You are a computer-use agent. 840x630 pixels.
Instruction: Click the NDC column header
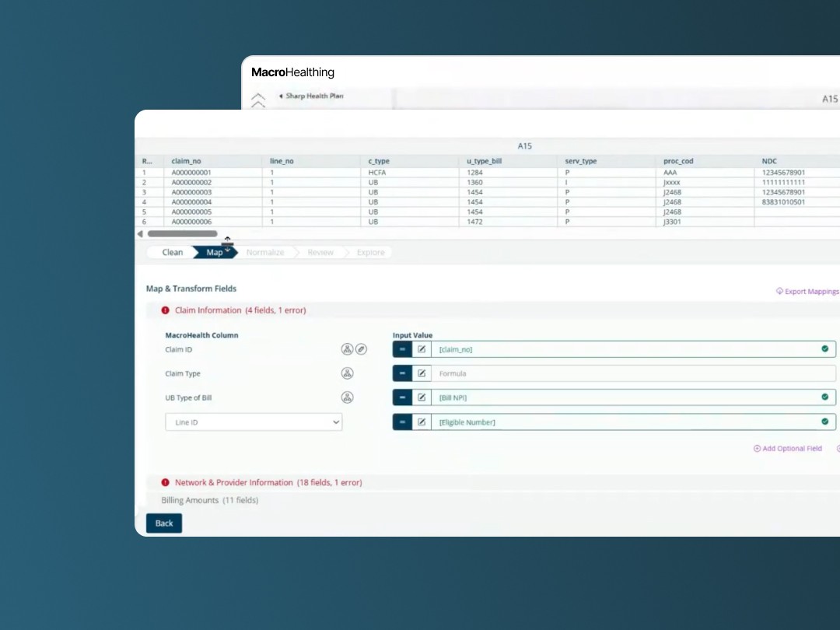797,161
